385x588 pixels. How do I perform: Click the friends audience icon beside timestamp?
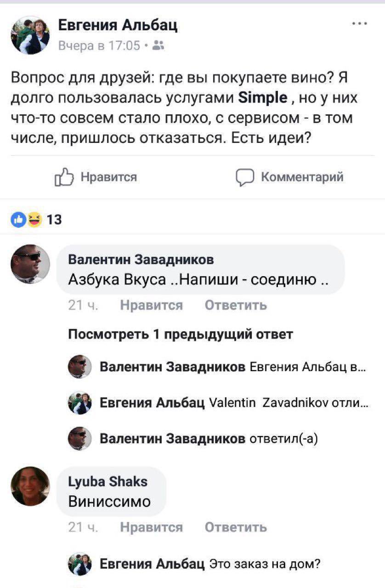point(159,45)
